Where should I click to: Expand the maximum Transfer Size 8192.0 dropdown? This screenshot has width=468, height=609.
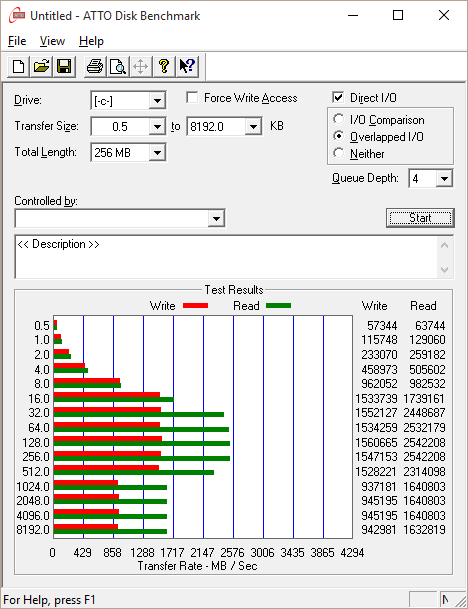tap(253, 127)
